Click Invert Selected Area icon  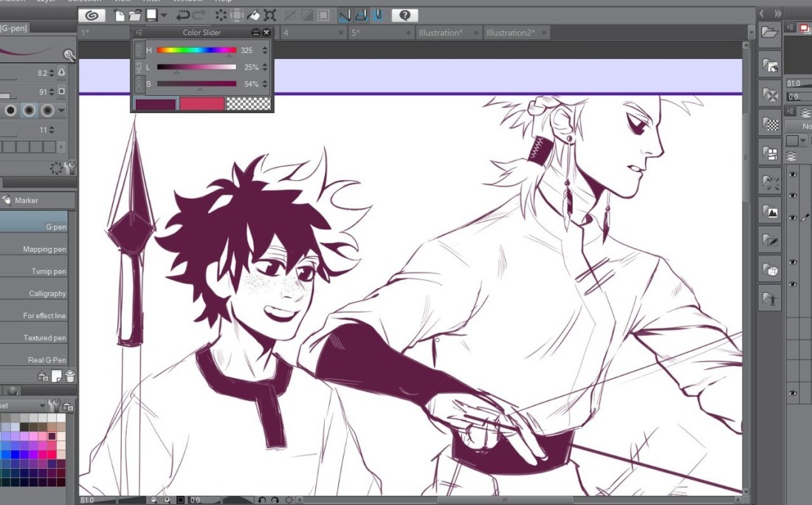[307, 16]
